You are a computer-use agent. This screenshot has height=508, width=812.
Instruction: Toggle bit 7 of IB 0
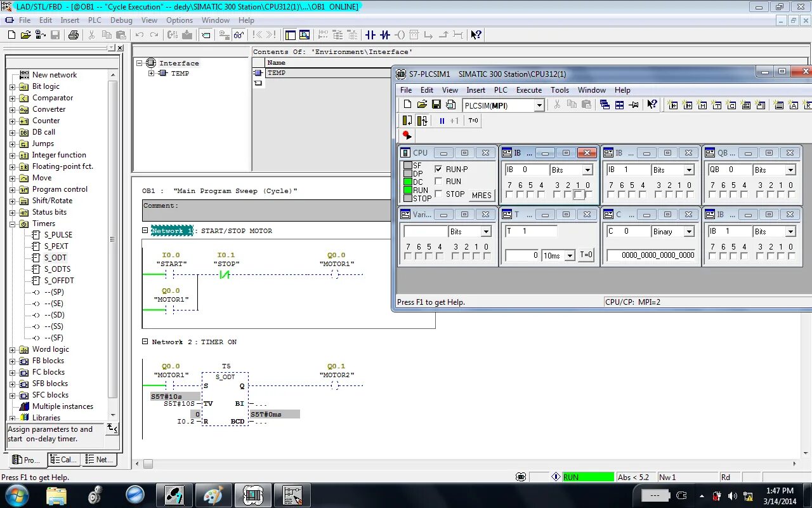509,194
